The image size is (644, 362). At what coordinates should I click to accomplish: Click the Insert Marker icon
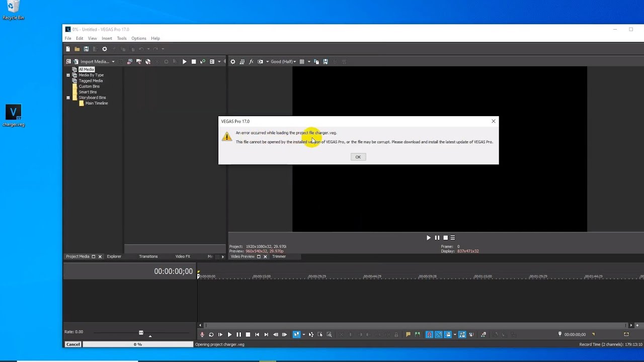click(x=408, y=334)
